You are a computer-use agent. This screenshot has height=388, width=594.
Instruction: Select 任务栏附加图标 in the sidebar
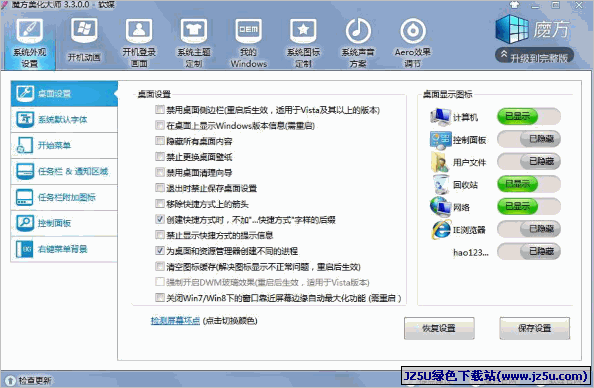64,197
